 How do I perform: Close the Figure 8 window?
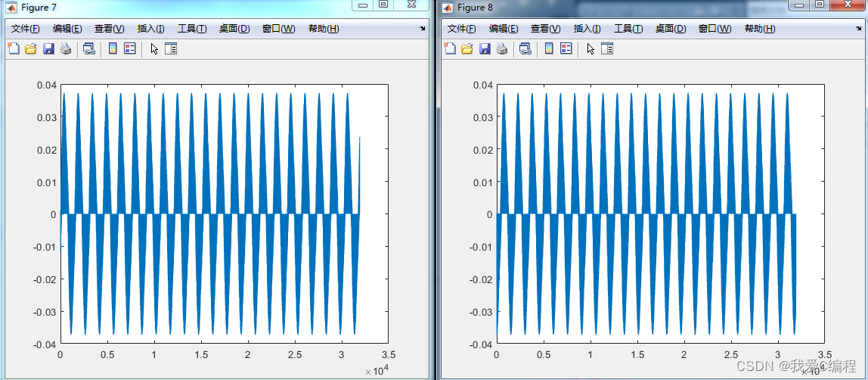[848, 5]
